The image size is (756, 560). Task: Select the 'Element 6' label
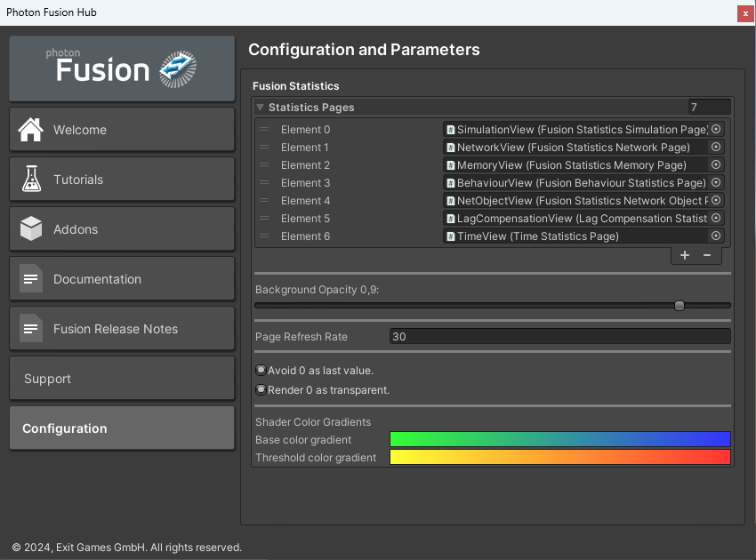[306, 236]
